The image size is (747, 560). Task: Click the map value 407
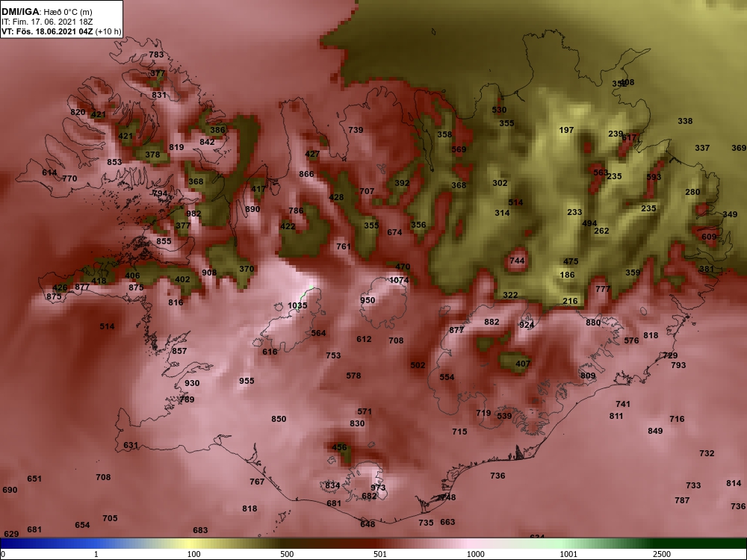pos(523,364)
